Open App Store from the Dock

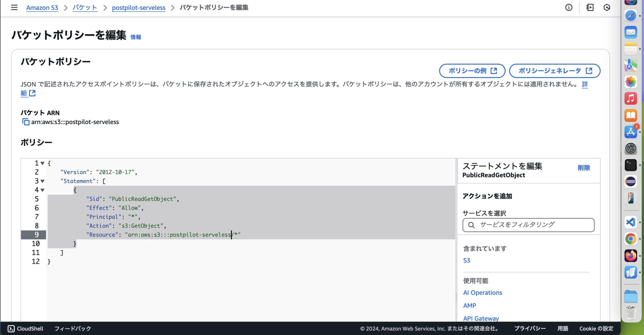(631, 132)
